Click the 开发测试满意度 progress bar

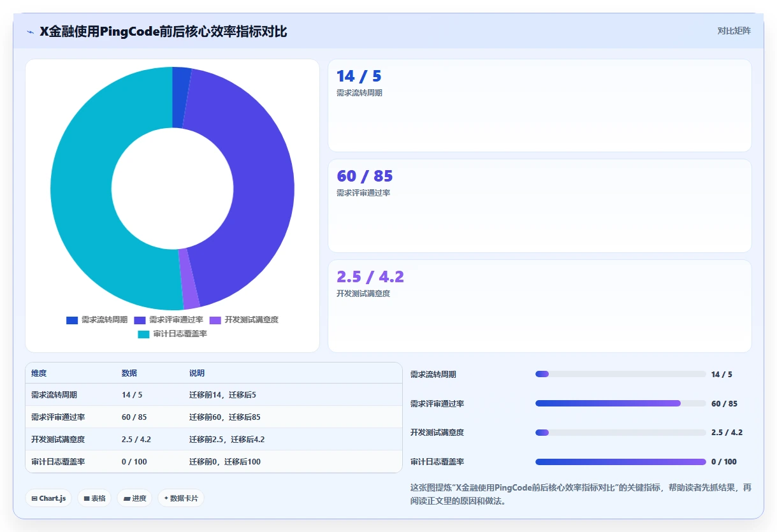621,433
